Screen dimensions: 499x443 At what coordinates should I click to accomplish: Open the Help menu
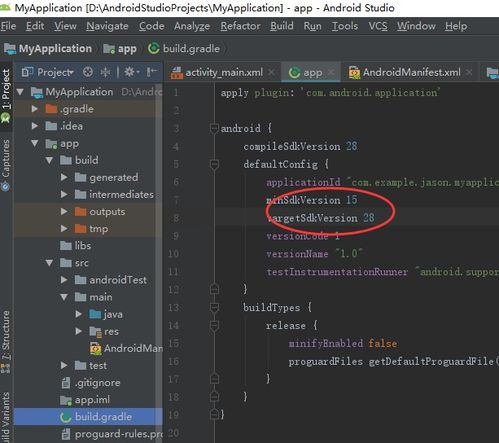click(x=456, y=26)
